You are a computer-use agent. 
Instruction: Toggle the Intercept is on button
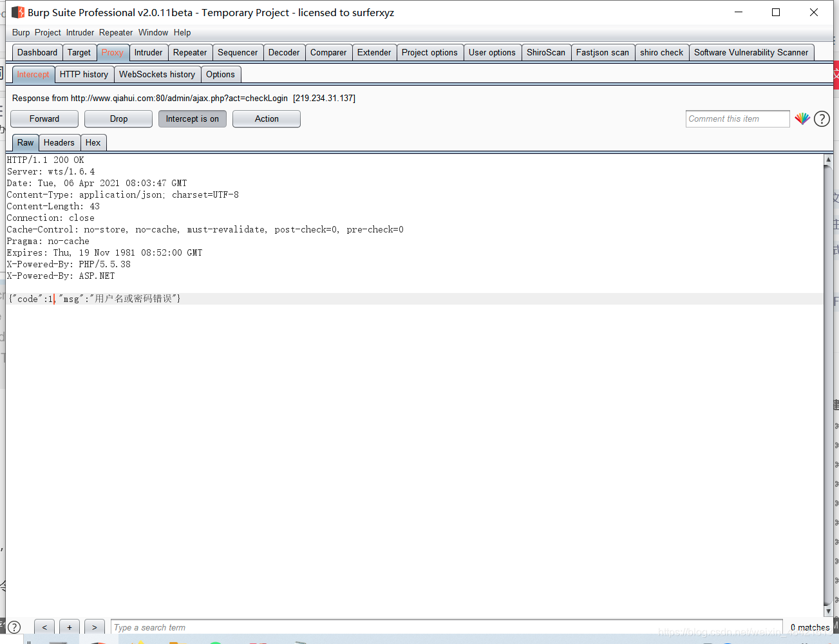point(193,118)
